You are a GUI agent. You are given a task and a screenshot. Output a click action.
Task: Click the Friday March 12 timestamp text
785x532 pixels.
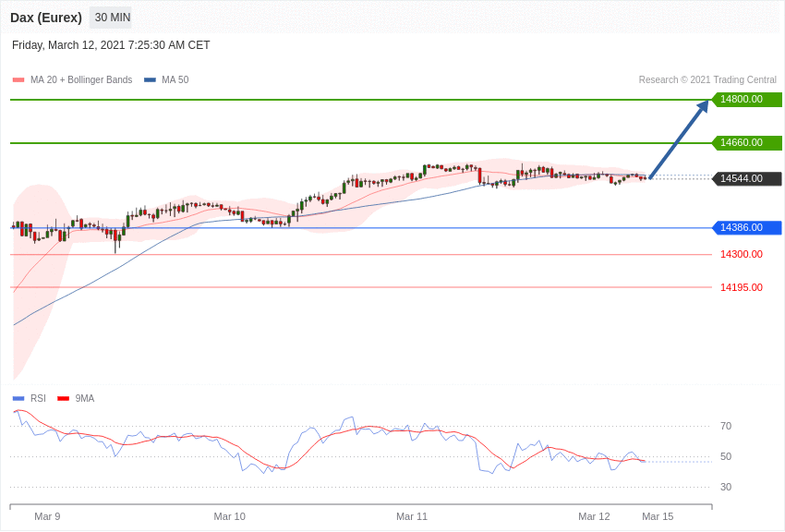[111, 45]
